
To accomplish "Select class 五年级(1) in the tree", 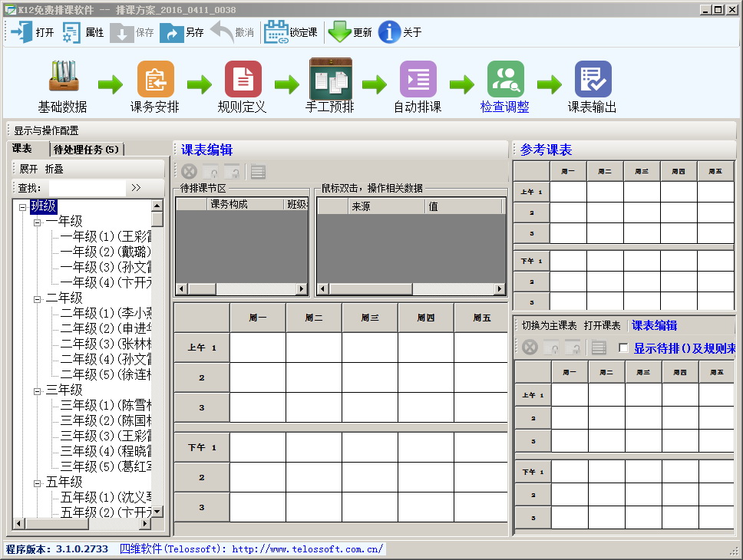I will [x=106, y=497].
